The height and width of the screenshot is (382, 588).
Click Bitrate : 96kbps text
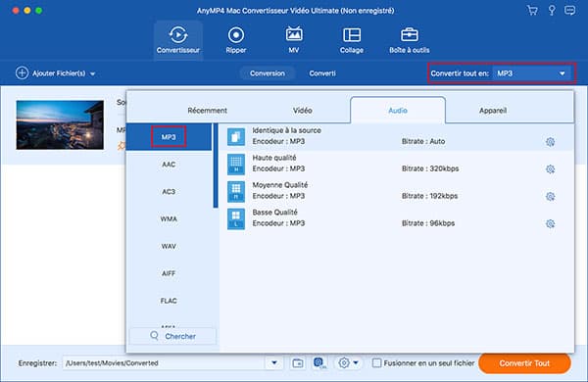[x=428, y=223]
